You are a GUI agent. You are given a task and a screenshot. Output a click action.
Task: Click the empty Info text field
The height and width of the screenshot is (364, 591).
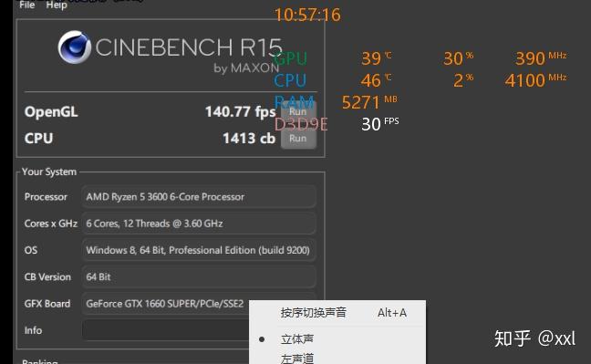[166, 330]
